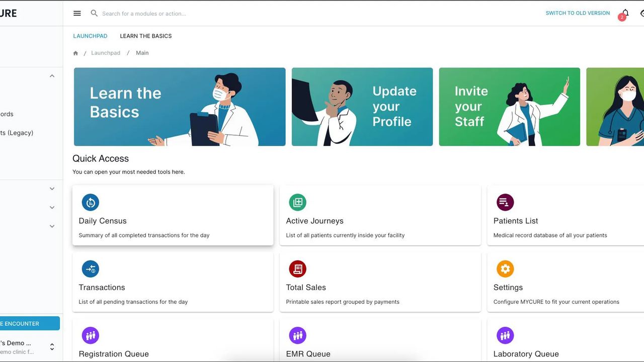The image size is (644, 362).
Task: Click the magnifying glass search icon
Action: pyautogui.click(x=94, y=14)
